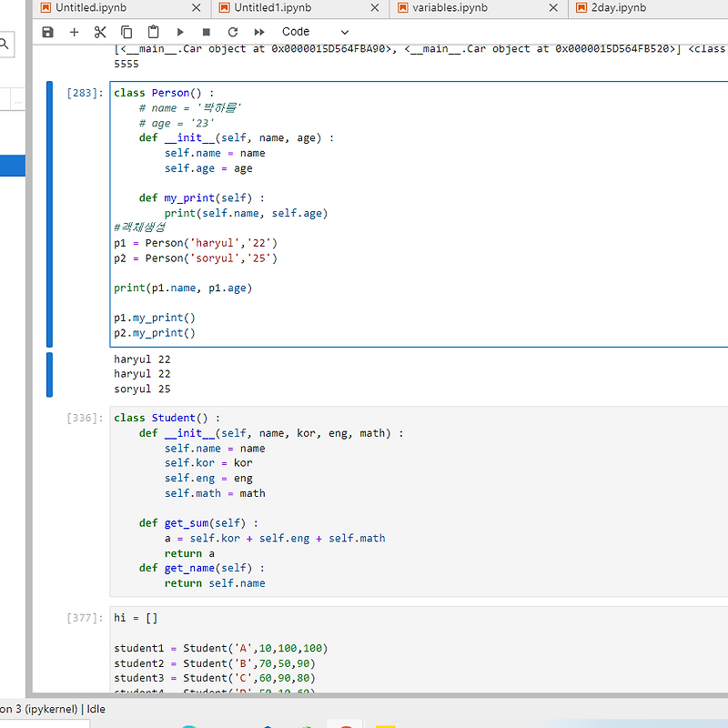Viewport: 728px width, 728px height.
Task: Copy the selected cell
Action: point(126,32)
